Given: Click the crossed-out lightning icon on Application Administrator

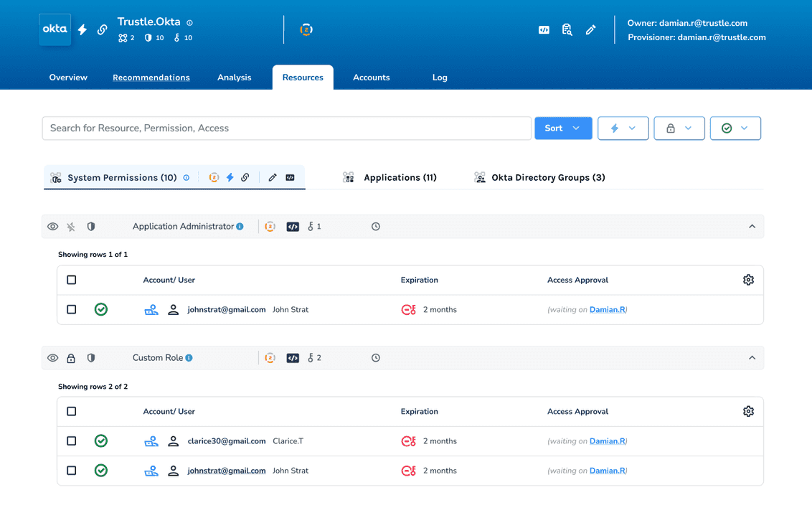Looking at the screenshot, I should [71, 227].
